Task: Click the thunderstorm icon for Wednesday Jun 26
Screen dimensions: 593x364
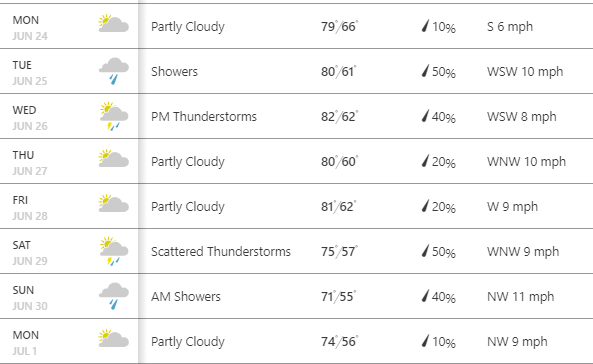Action: 114,116
